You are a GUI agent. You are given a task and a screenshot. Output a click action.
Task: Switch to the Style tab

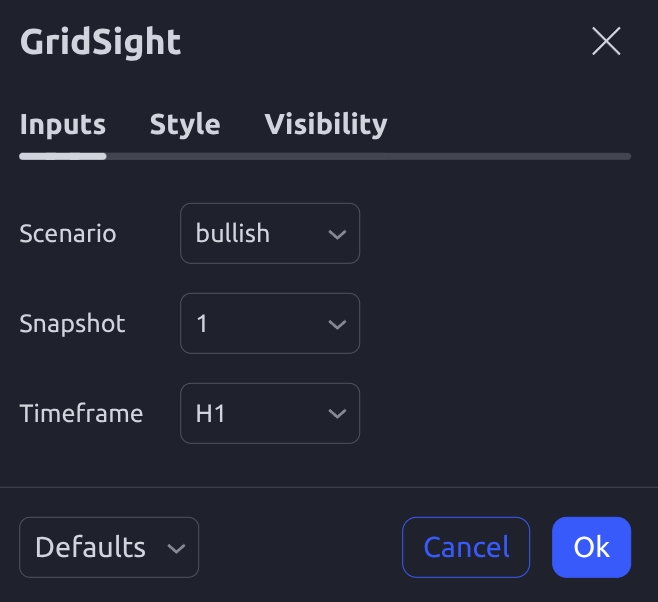[x=185, y=124]
